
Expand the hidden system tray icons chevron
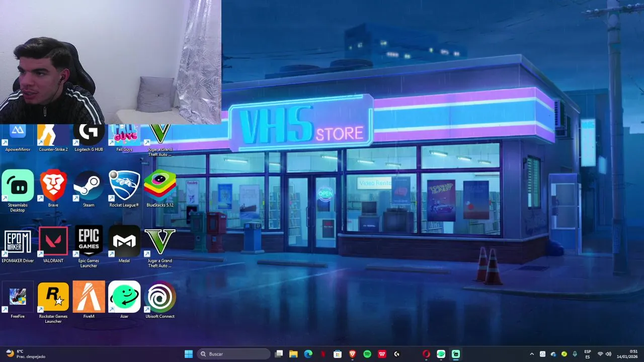tap(532, 354)
